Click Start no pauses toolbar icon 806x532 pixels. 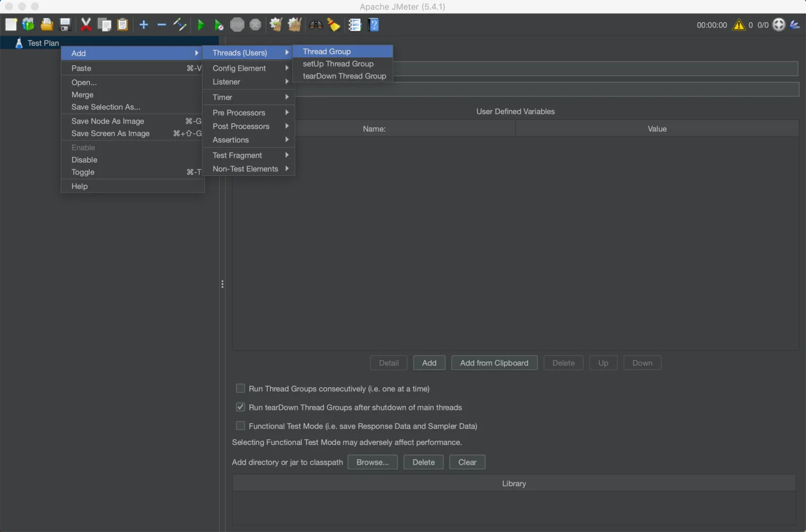click(x=218, y=25)
